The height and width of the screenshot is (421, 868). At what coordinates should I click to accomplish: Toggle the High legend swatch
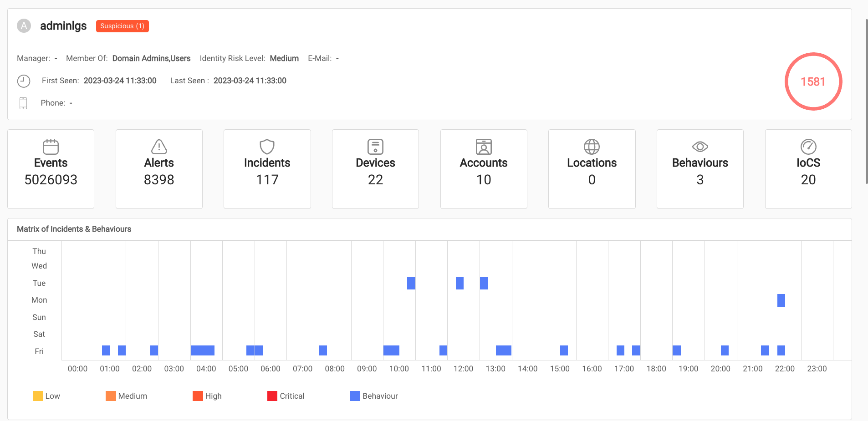198,396
